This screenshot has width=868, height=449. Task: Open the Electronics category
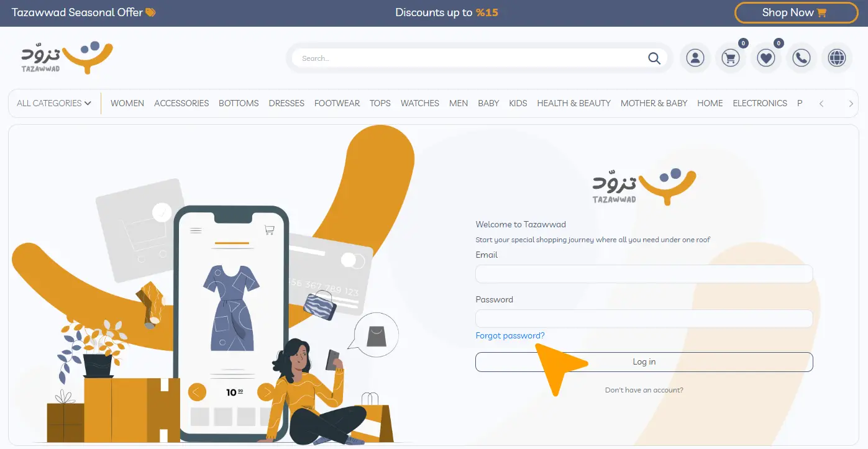pyautogui.click(x=760, y=103)
